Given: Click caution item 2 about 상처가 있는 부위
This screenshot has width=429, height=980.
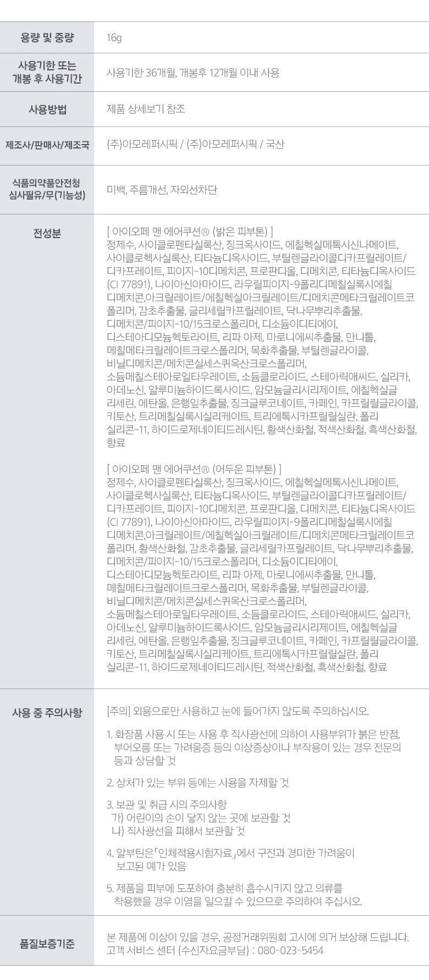Looking at the screenshot, I should (x=197, y=783).
